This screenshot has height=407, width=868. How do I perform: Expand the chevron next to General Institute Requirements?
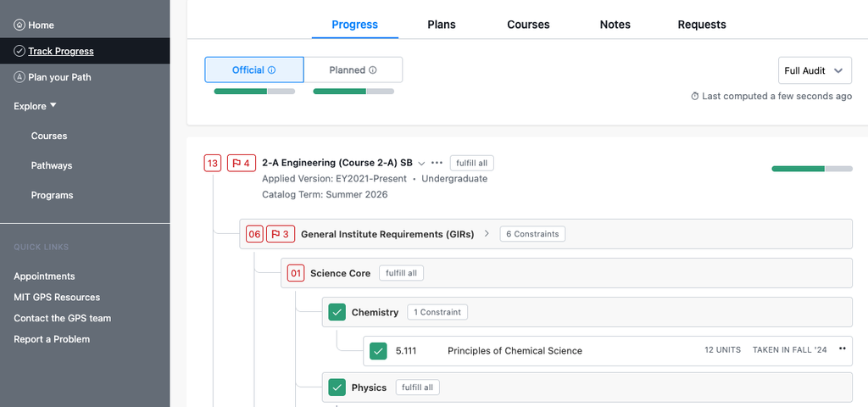(x=487, y=234)
